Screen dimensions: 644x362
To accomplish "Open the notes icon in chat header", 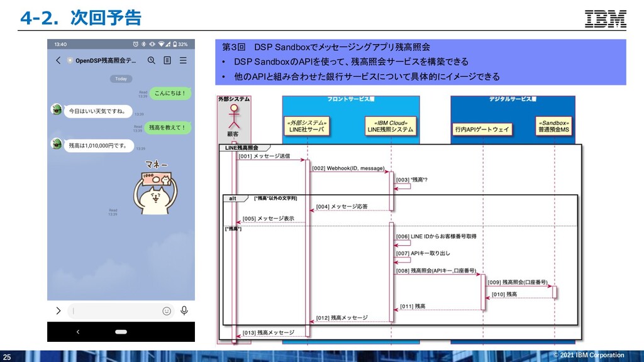I will pyautogui.click(x=167, y=60).
